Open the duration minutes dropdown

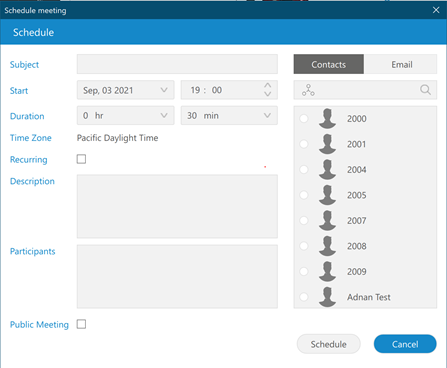(229, 115)
